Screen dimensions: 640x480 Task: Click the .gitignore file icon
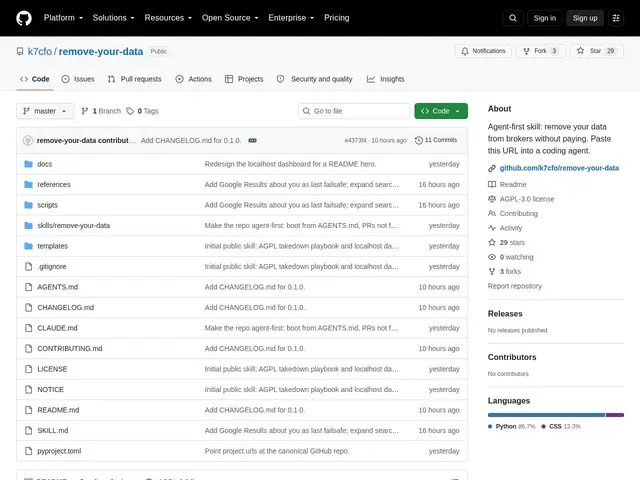28,267
